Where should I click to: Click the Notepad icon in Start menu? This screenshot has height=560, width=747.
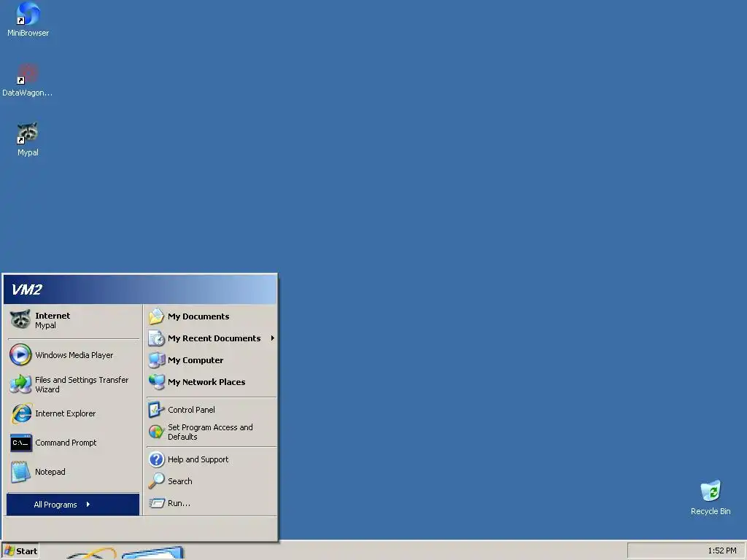[x=20, y=472]
